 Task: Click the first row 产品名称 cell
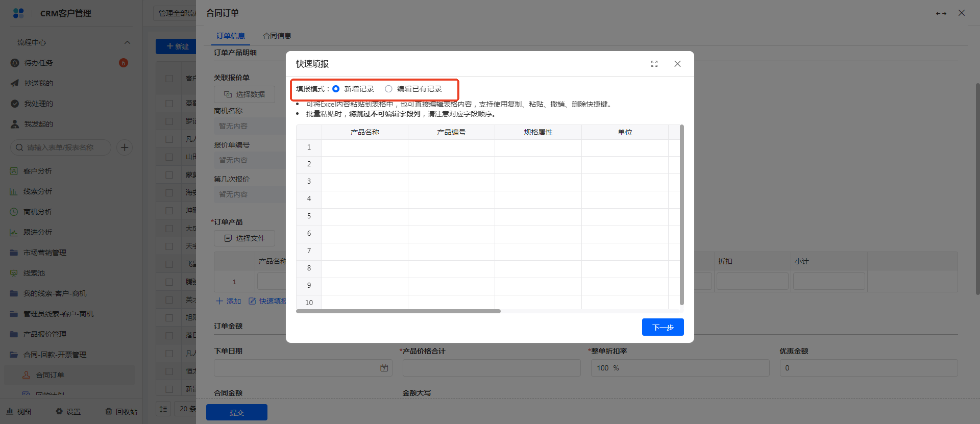(364, 147)
